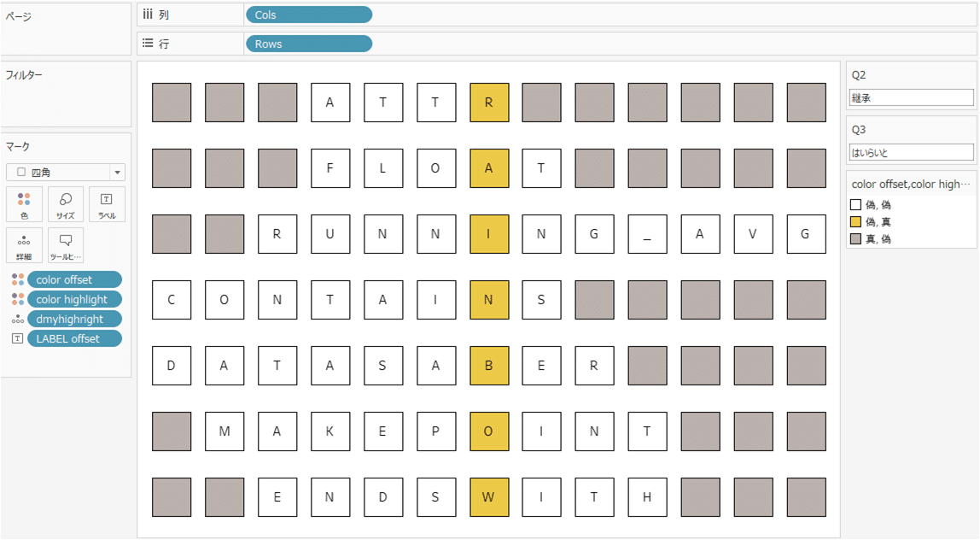Select the Cols pill on columns shelf
This screenshot has width=980, height=540.
(309, 15)
